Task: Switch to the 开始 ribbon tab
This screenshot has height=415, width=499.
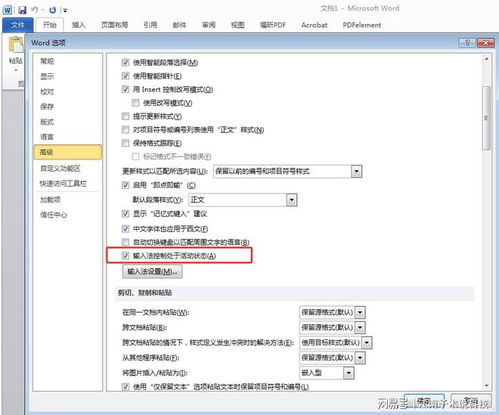Action: pos(50,25)
